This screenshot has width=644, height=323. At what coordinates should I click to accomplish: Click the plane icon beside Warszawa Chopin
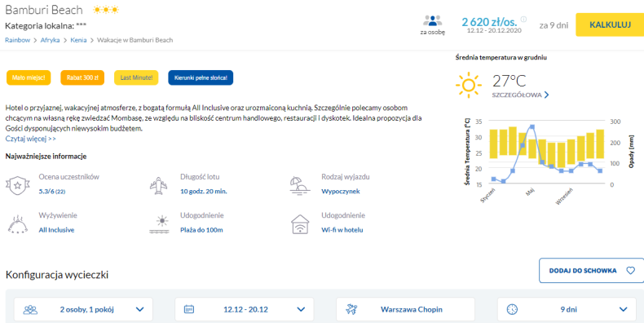(351, 309)
